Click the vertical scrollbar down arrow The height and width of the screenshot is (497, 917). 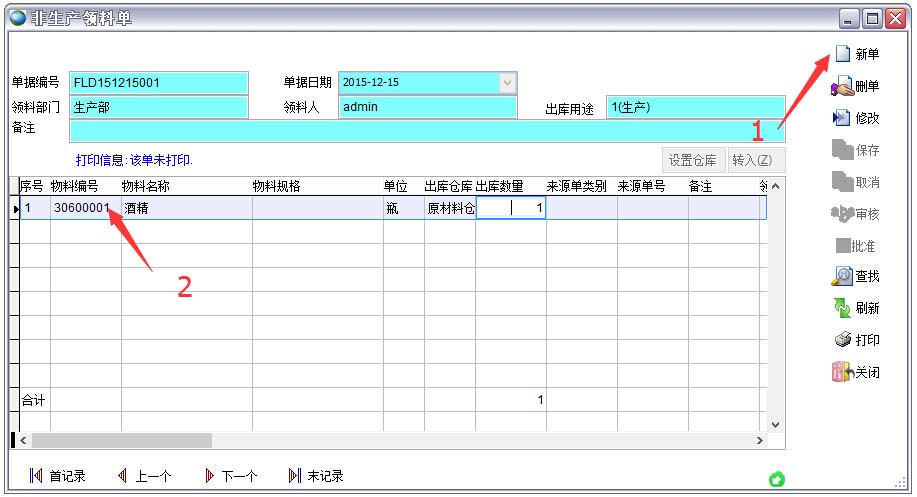click(x=775, y=424)
